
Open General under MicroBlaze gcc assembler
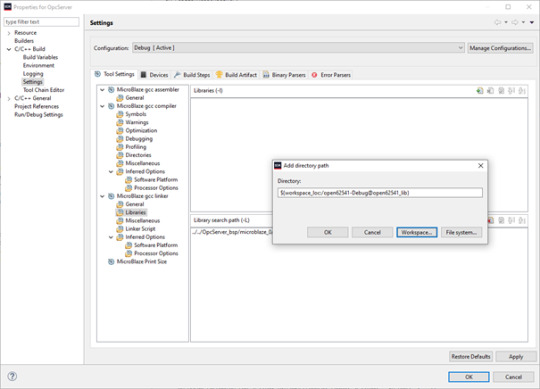coord(135,98)
